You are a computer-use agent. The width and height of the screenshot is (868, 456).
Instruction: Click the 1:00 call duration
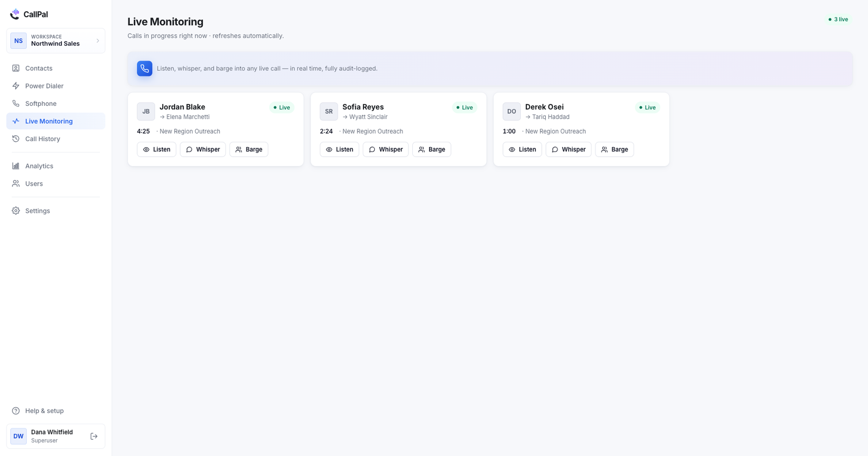(x=509, y=131)
